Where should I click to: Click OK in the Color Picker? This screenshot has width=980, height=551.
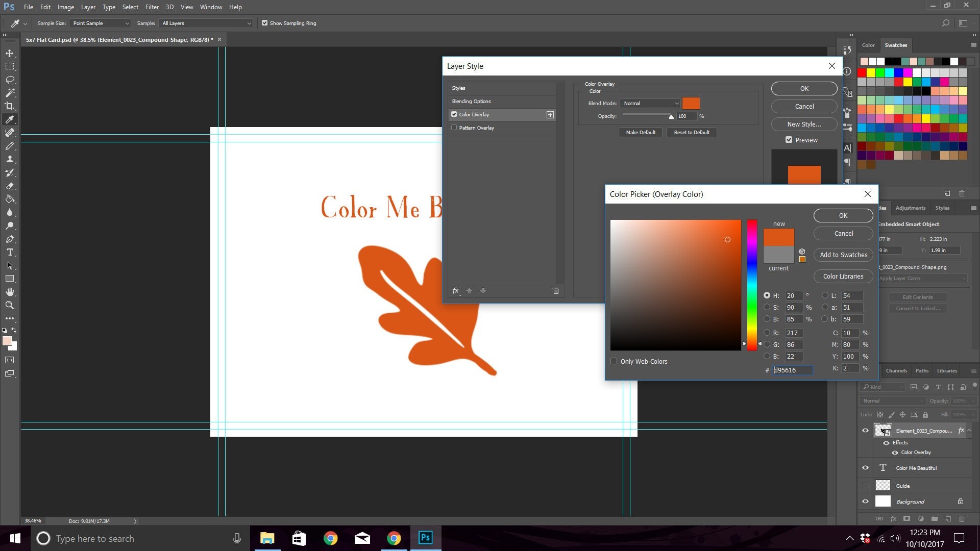(843, 216)
